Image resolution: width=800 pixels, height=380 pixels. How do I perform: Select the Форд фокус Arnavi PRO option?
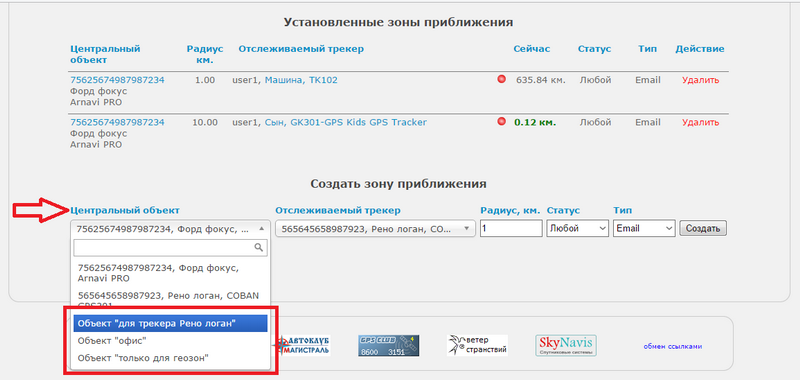pos(170,273)
